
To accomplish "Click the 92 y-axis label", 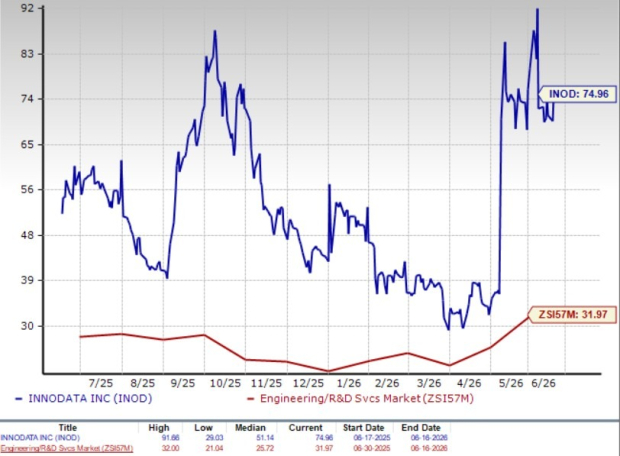I will (28, 8).
